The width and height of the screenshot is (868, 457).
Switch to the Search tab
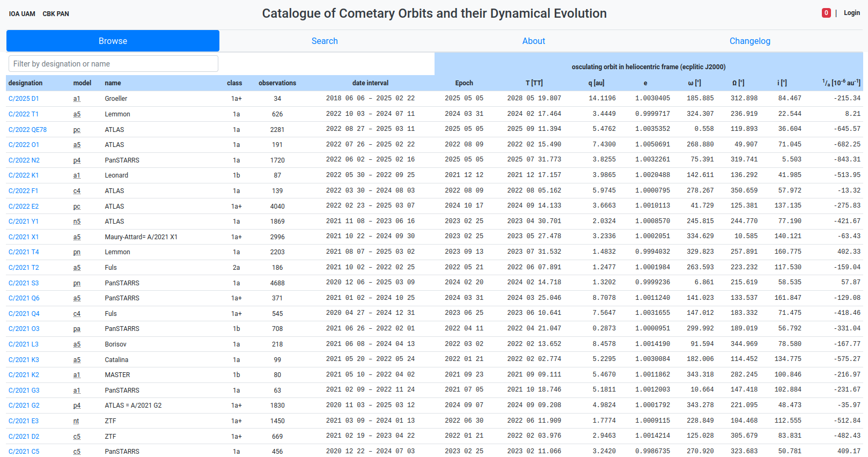pos(325,41)
